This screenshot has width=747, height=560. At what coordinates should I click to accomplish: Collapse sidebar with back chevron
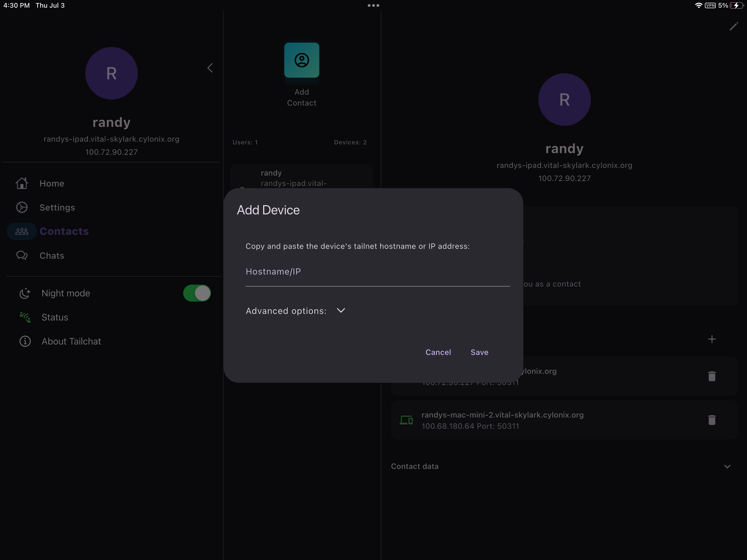coord(210,68)
